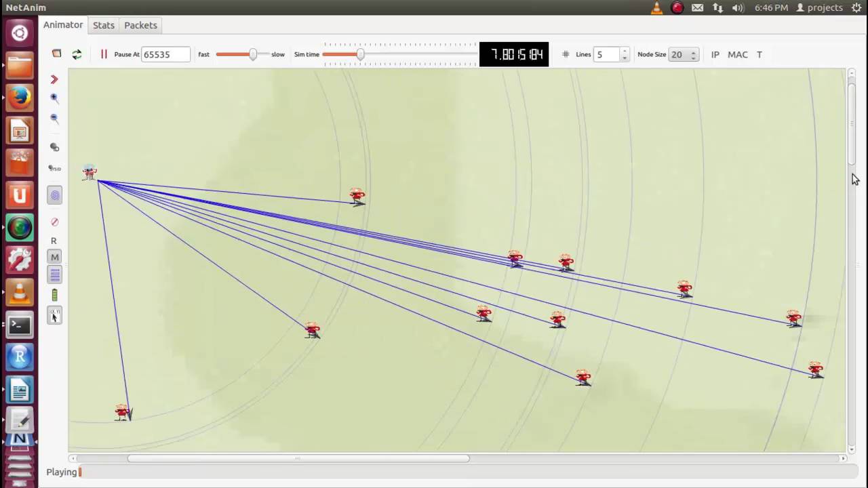Launch Firefox from the dock

[20, 98]
